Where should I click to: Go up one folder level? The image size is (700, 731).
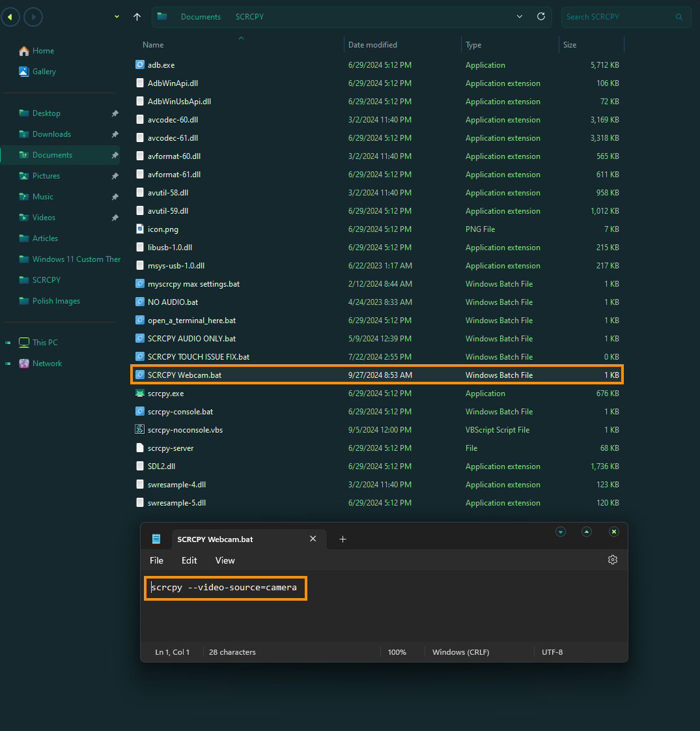tap(137, 17)
